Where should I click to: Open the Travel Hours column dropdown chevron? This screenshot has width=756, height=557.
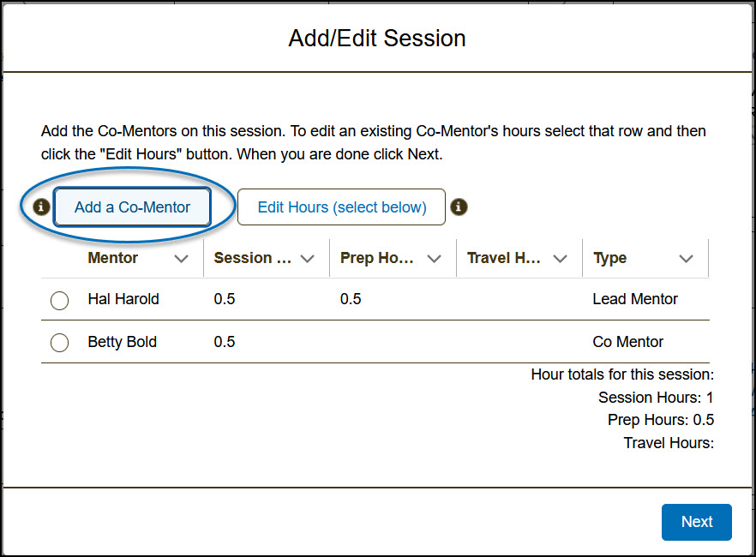[x=560, y=259]
